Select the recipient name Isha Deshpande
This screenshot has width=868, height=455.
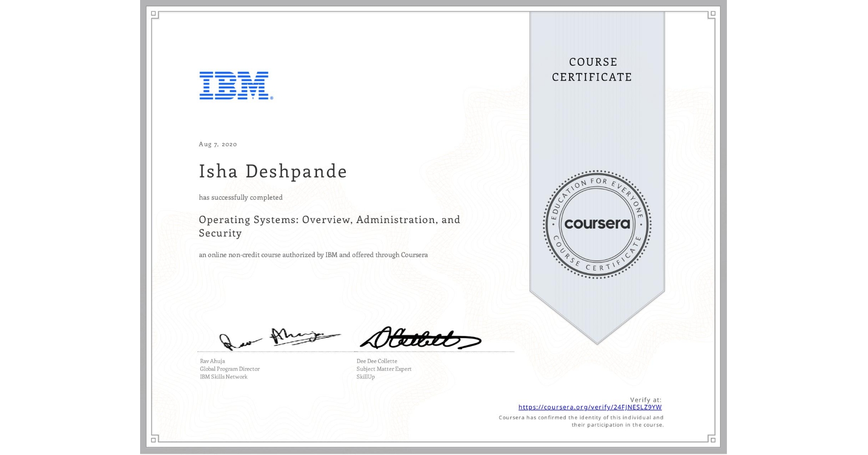coord(273,172)
